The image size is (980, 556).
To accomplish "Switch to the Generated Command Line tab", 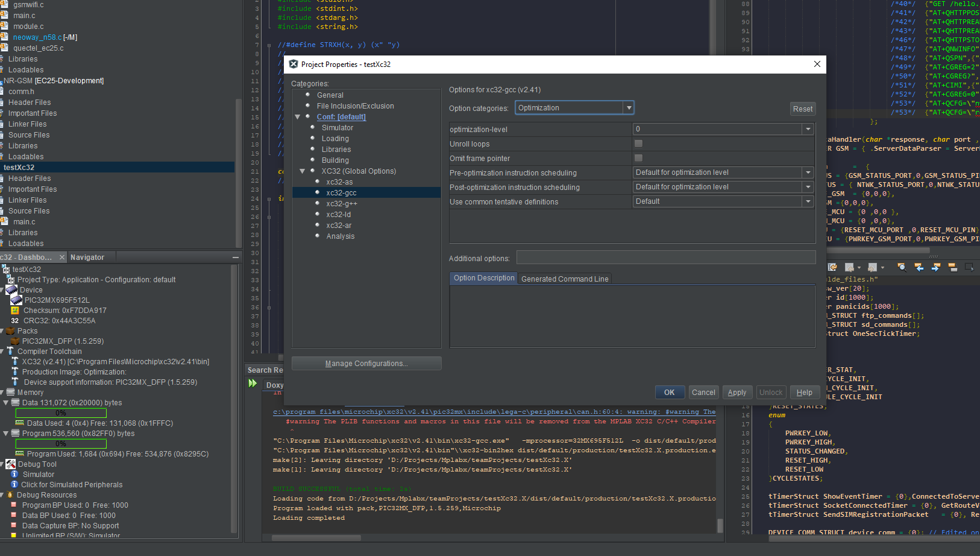I will click(565, 279).
